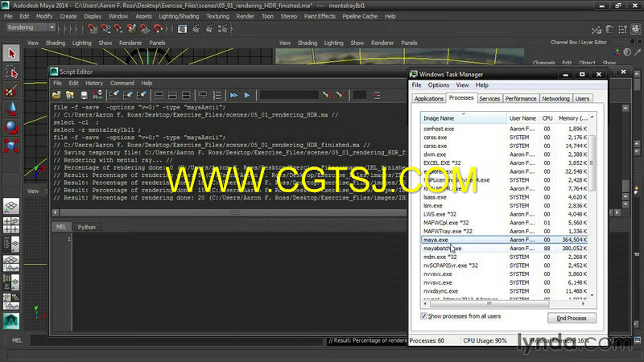
Task: Switch to the Performance tab
Action: 521,98
